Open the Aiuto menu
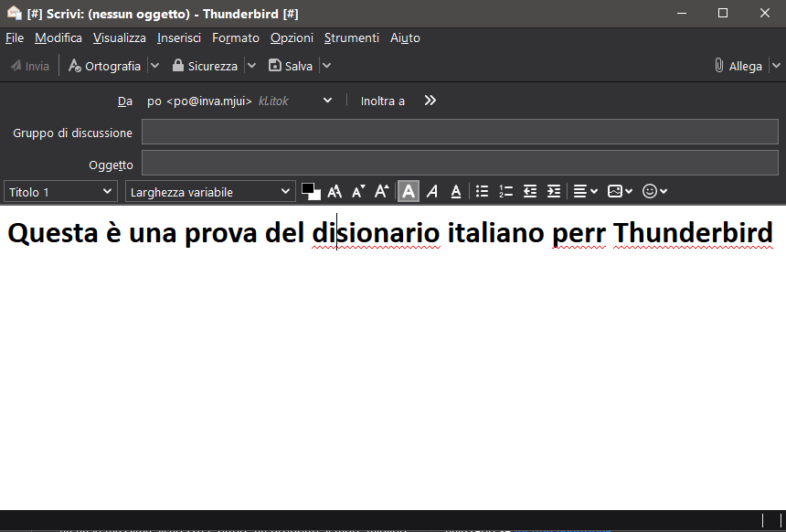This screenshot has width=786, height=532. point(405,38)
